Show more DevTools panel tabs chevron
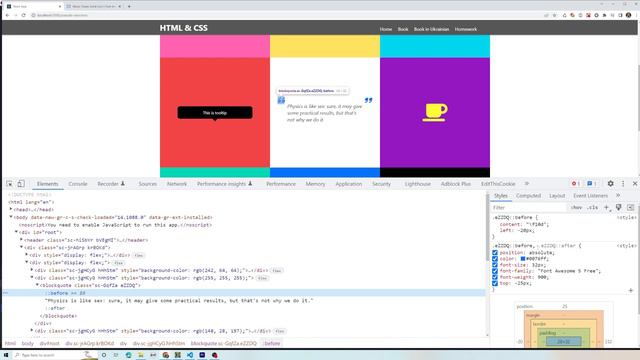 527,184
